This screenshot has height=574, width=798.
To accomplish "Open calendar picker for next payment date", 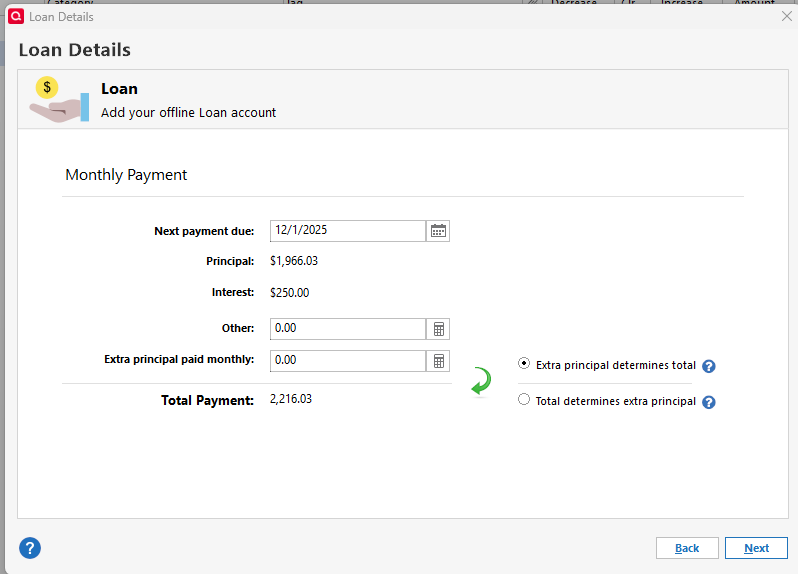I will [x=438, y=231].
